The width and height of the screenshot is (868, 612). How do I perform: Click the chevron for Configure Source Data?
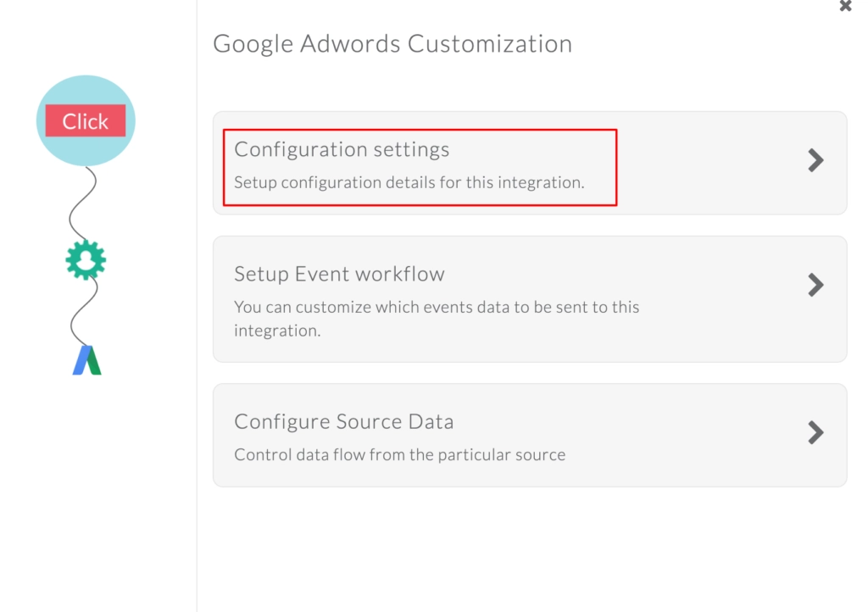click(x=815, y=433)
